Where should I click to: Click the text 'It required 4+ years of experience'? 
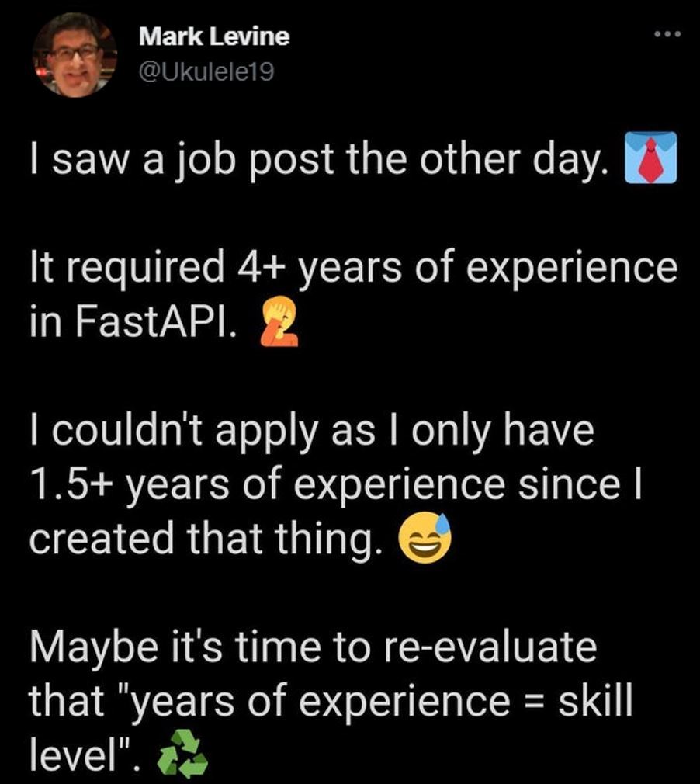[354, 267]
